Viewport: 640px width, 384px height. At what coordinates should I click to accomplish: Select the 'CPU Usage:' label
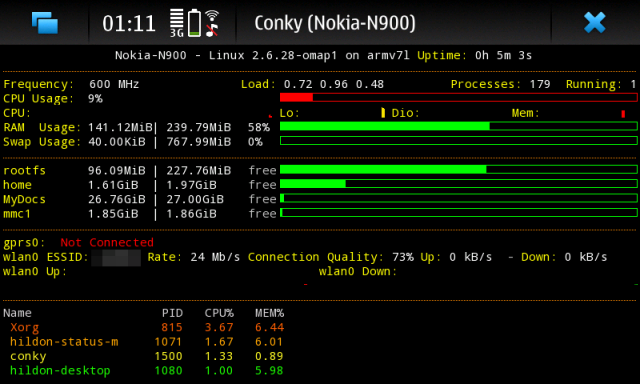tap(39, 99)
